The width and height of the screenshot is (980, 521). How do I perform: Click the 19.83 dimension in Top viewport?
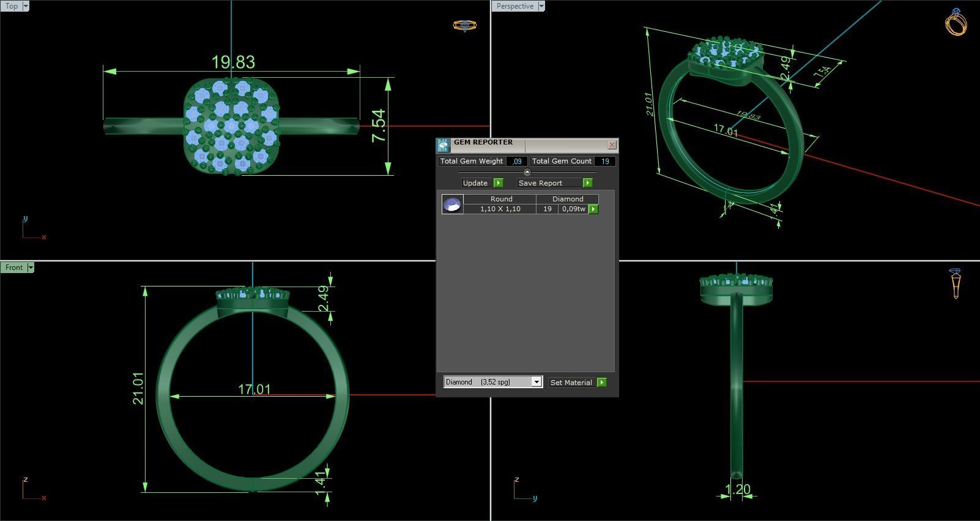(x=233, y=62)
